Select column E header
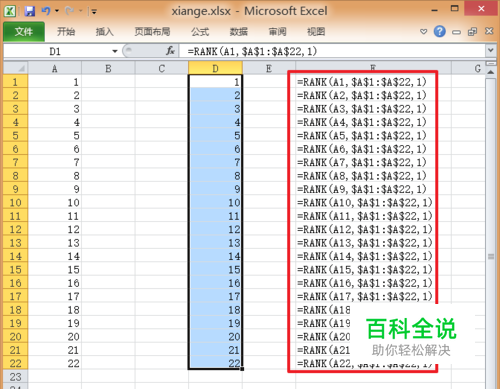 tap(269, 69)
